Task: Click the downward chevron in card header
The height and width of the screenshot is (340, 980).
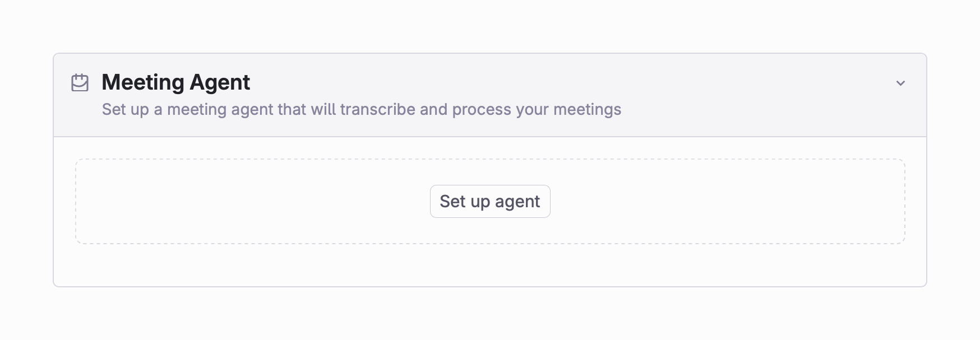Action: (900, 83)
